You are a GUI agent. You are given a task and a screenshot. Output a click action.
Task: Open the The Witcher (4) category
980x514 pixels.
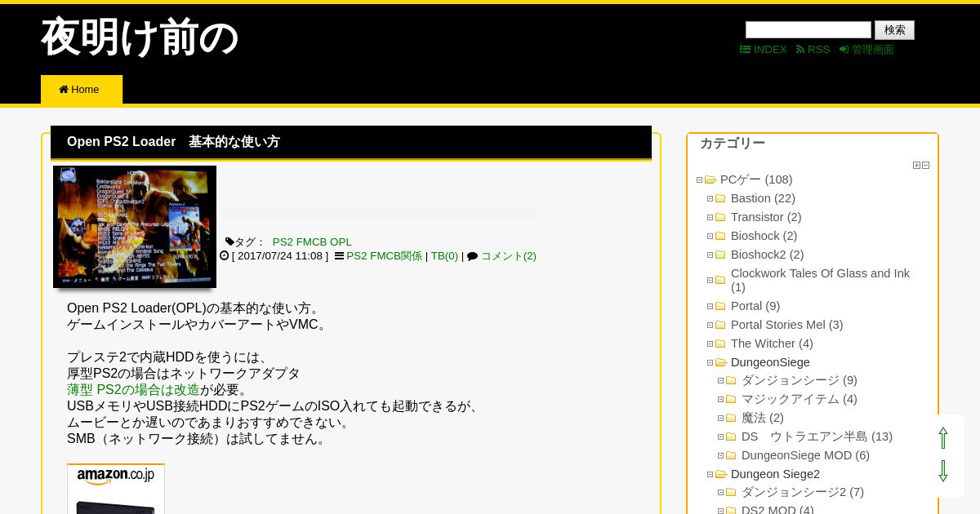click(772, 343)
